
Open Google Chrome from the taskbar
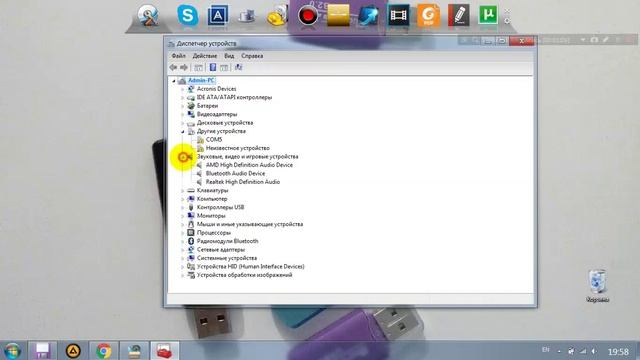coord(104,351)
